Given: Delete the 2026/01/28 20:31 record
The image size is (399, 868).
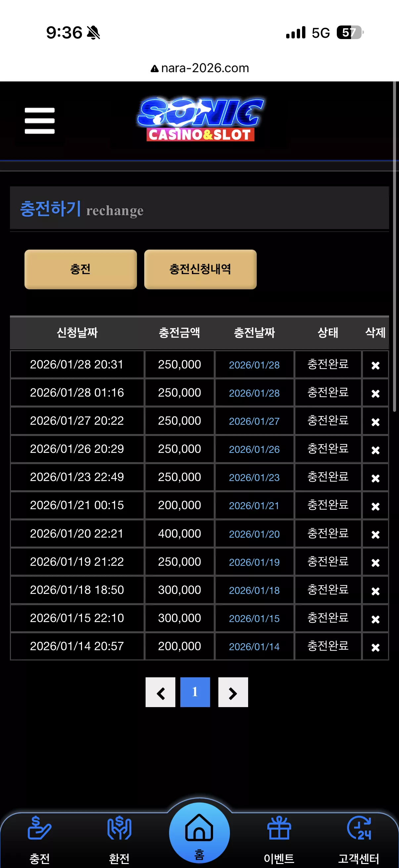Looking at the screenshot, I should [x=376, y=365].
